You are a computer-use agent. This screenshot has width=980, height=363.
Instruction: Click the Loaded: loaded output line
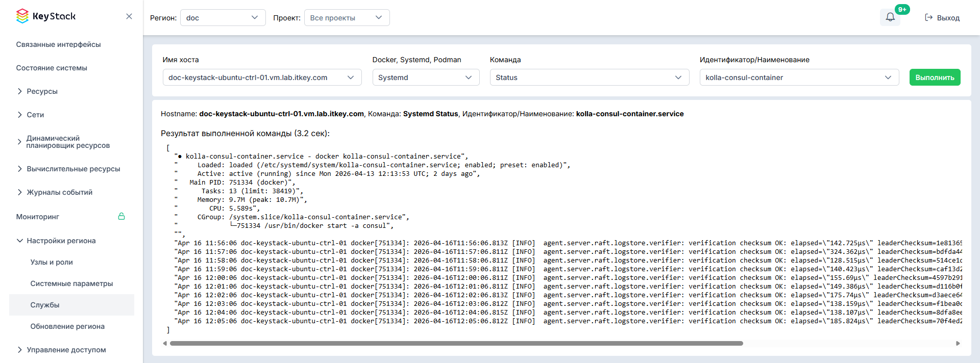(x=372, y=165)
